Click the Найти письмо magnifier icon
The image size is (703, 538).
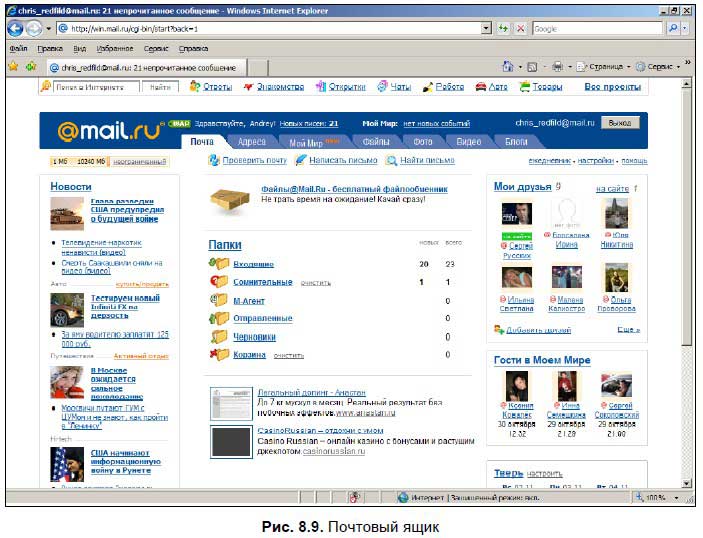click(x=392, y=160)
